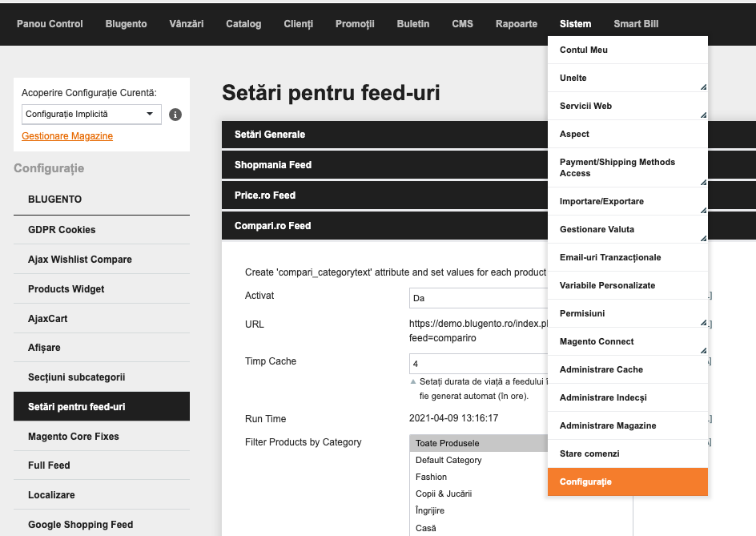Viewport: 756px width, 536px height.
Task: Open Setări pentru feed-uri sidebar item
Action: point(102,406)
